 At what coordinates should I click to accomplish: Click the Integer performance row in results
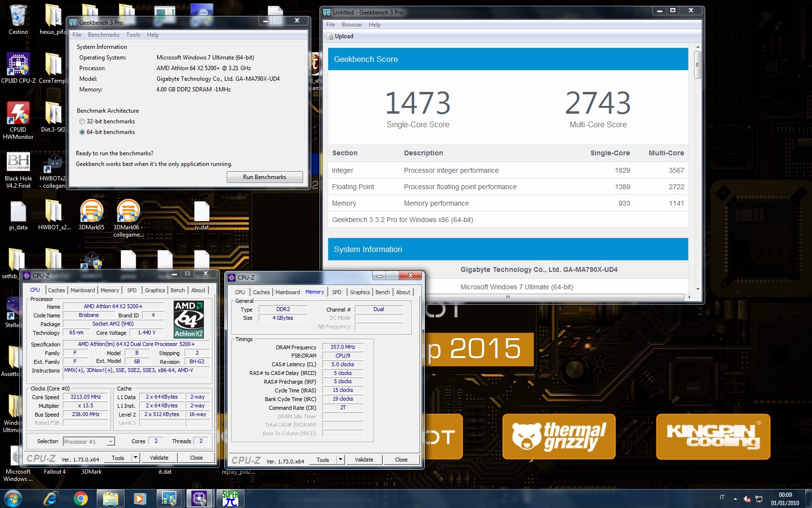tap(508, 170)
